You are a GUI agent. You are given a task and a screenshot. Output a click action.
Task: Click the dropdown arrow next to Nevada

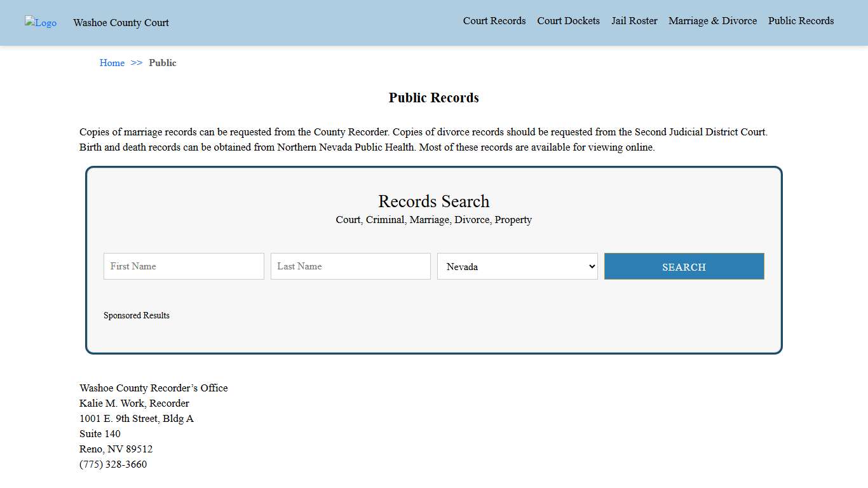[x=591, y=266]
